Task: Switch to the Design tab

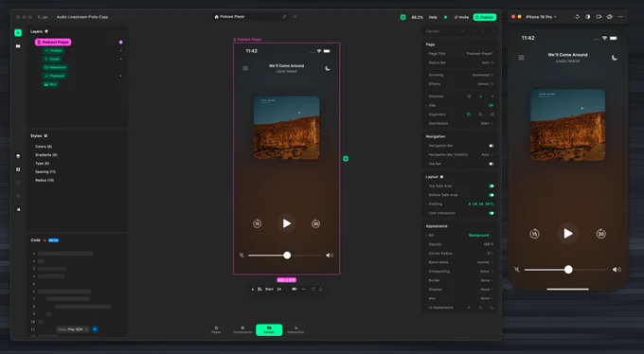Action: (x=269, y=329)
